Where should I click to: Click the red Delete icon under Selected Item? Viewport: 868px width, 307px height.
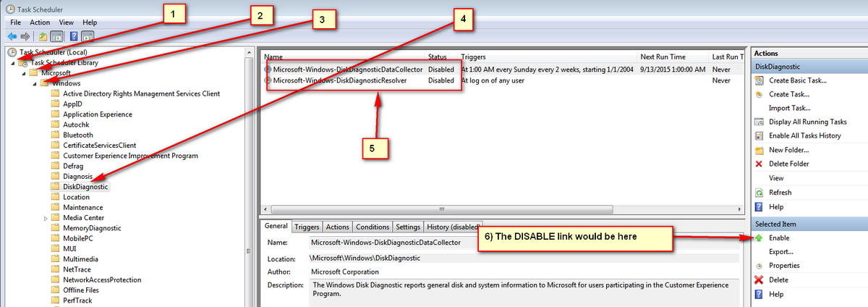click(x=759, y=279)
